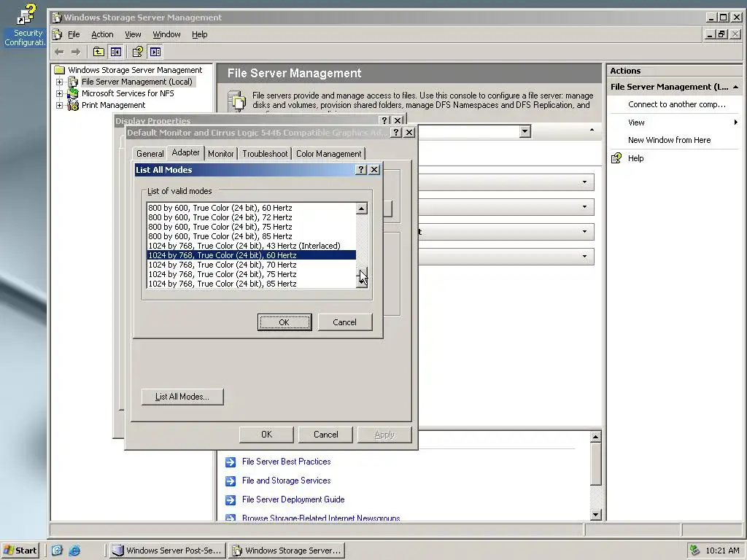Viewport: 747px width, 560px height.
Task: Switch to the Troubleshoot tab
Action: tap(265, 154)
